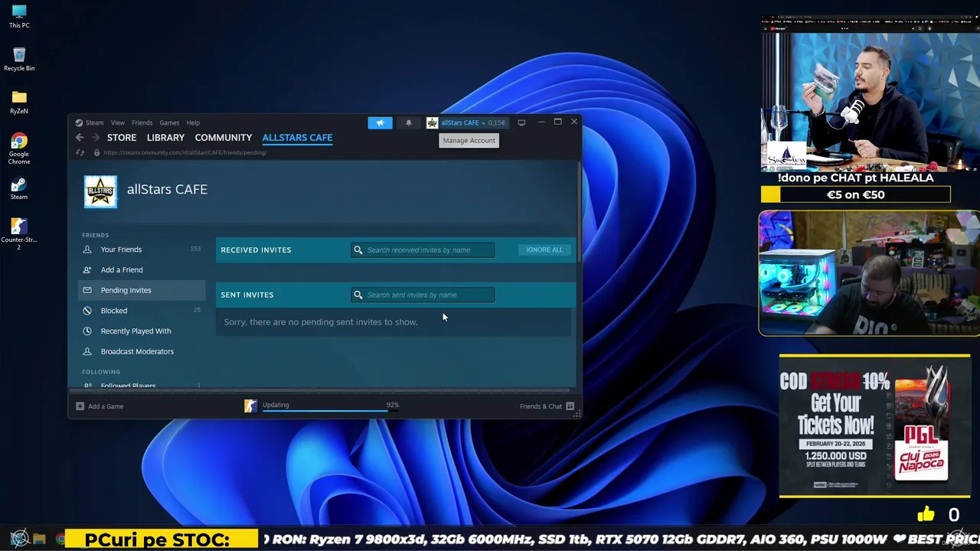
Task: Go to the LIBRARY tab
Action: (165, 138)
